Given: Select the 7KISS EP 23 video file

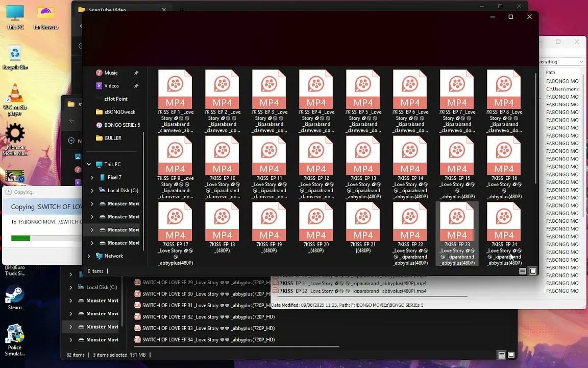Looking at the screenshot, I should coord(457,234).
